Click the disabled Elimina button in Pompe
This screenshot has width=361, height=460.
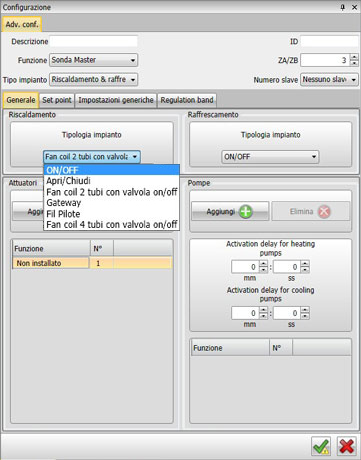[311, 211]
